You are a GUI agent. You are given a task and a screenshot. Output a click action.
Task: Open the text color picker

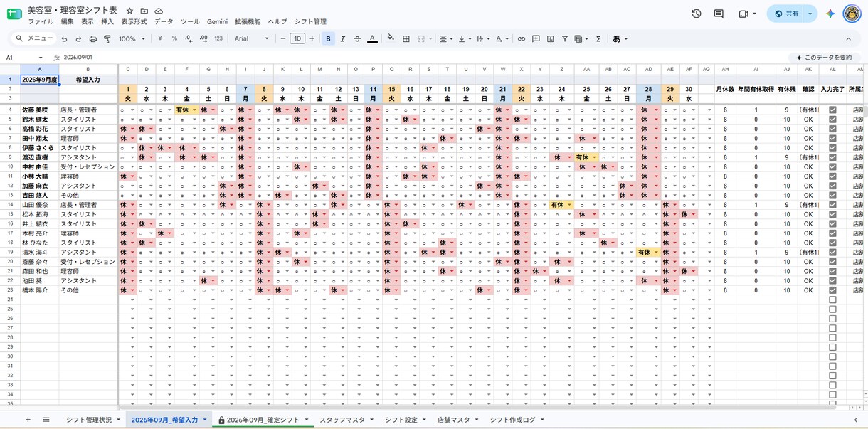pos(372,39)
